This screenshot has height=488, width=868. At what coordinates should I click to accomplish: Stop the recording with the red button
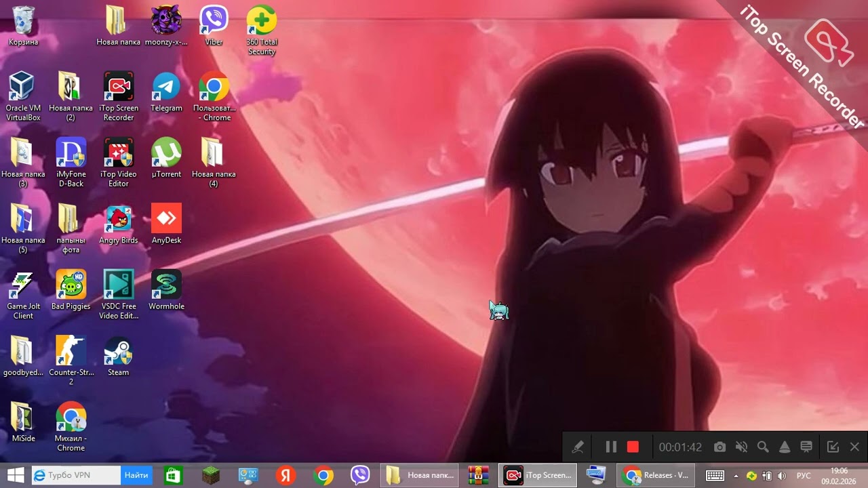633,447
